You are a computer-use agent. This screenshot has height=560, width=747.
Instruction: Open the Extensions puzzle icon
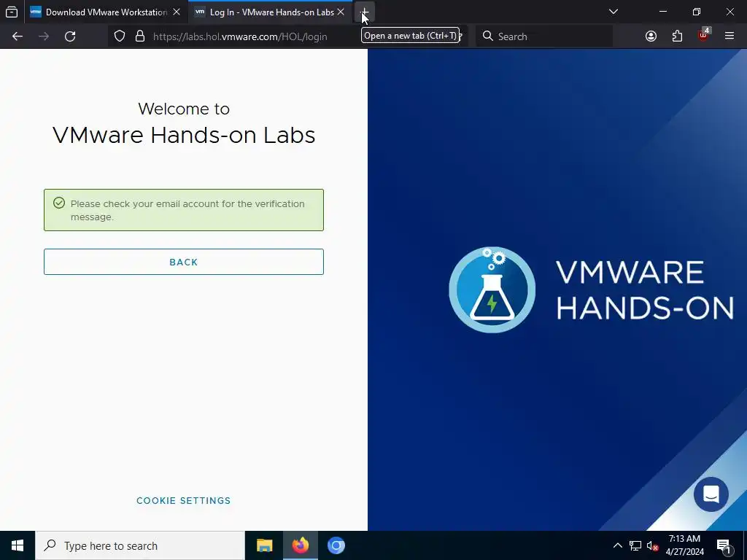[677, 36]
